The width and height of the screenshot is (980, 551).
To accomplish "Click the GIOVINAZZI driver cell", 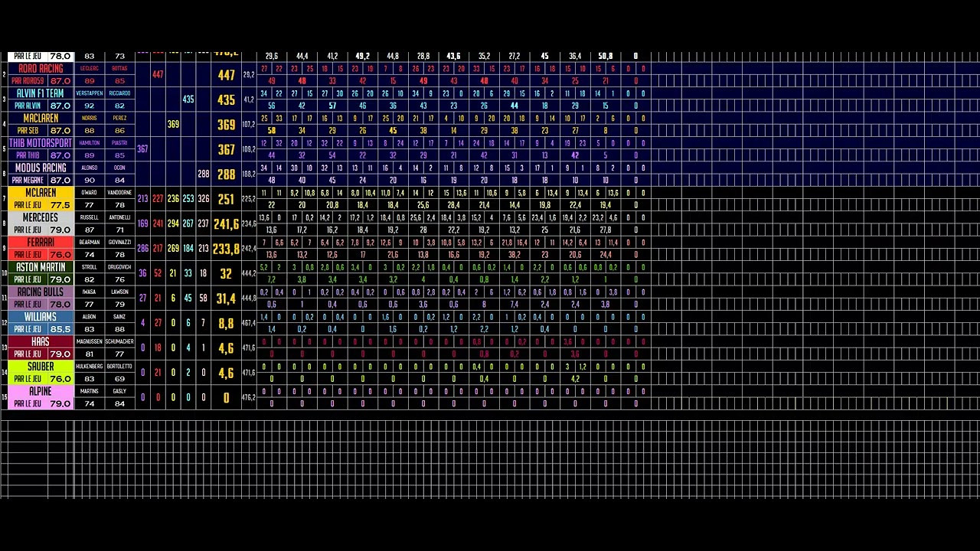I will click(119, 242).
